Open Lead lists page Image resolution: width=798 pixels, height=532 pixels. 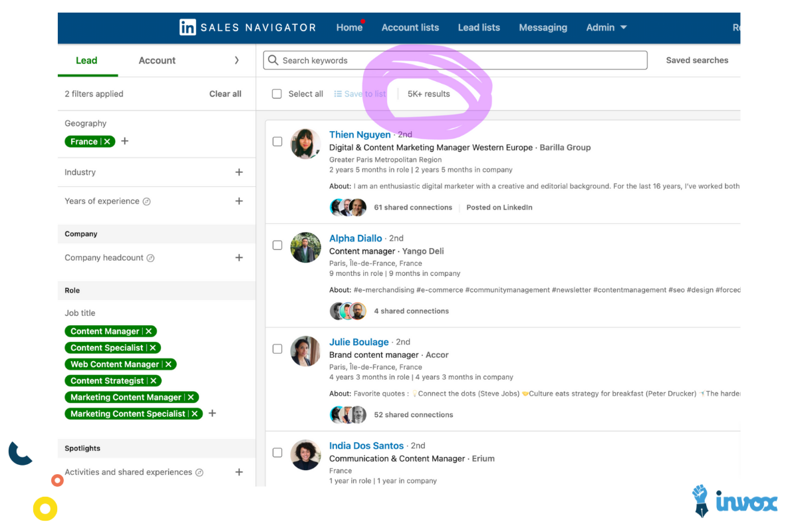pos(479,27)
